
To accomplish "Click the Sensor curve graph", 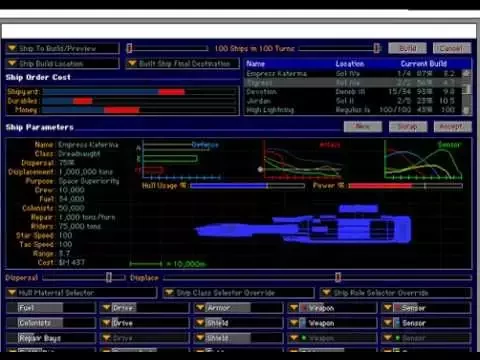I will pyautogui.click(x=423, y=160).
